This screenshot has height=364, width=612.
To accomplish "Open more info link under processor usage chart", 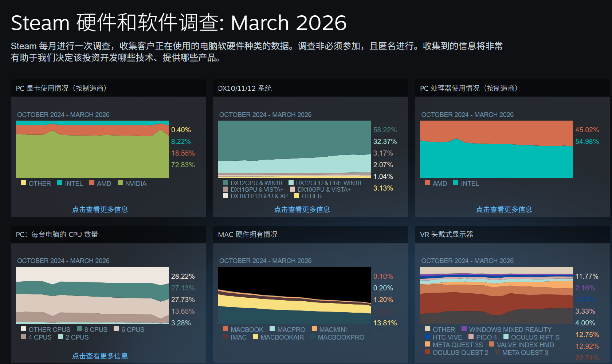I will [504, 210].
